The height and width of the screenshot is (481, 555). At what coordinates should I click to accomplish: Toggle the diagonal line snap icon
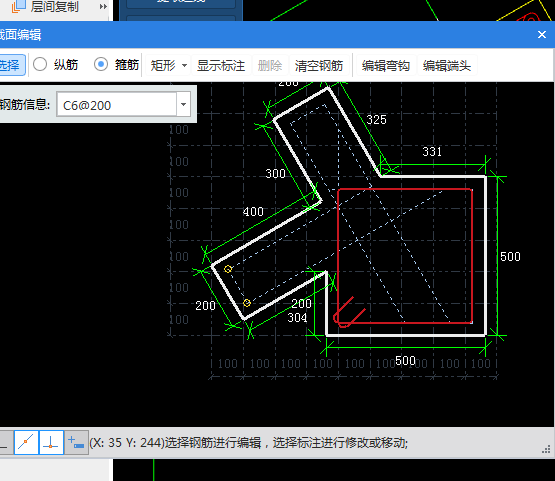pos(26,442)
